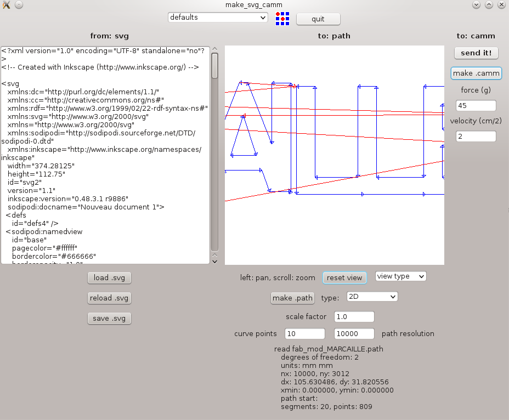Image resolution: width=509 pixels, height=420 pixels.
Task: Click the save .svg button
Action: coord(109,318)
